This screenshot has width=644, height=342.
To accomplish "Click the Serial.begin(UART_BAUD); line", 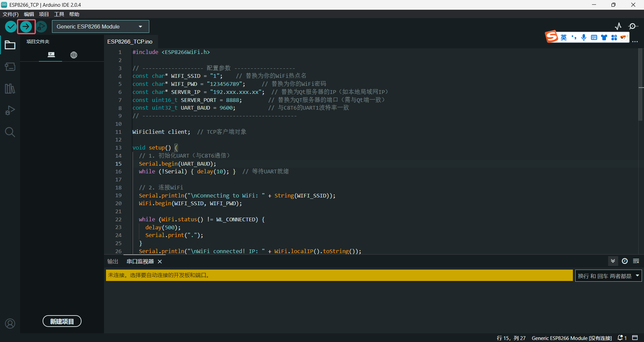I will (177, 164).
